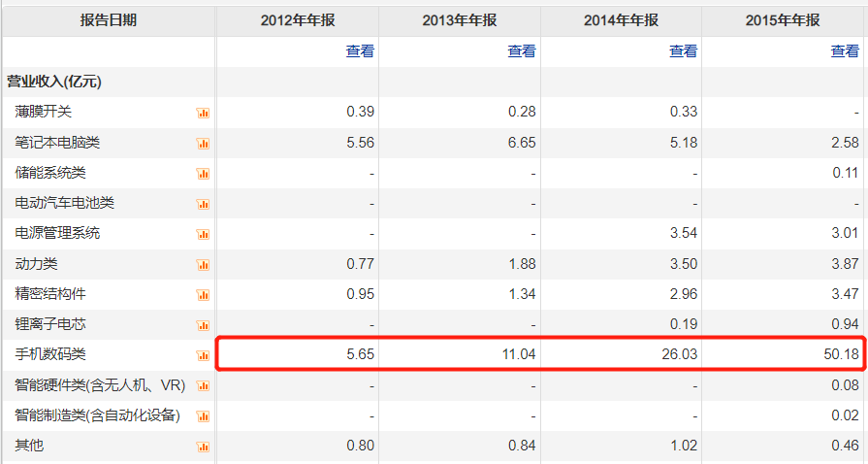Click chart icon for 精密结构件
868x464 pixels.
click(203, 295)
